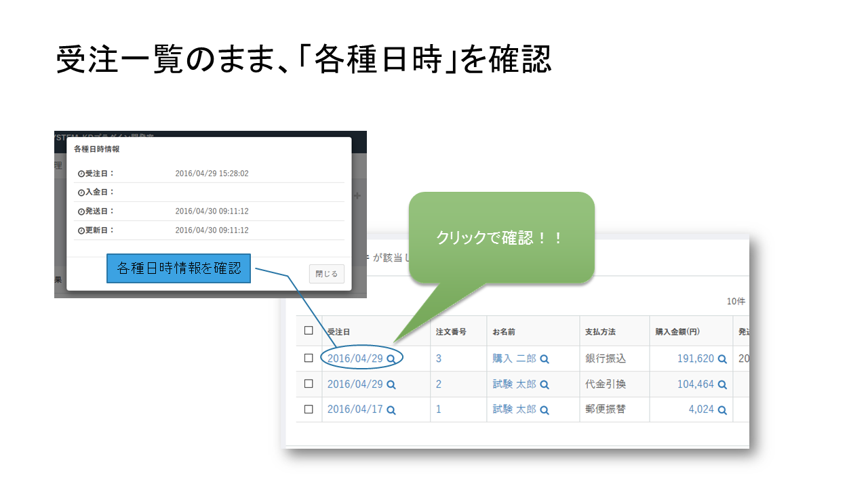The width and height of the screenshot is (868, 488).
Task: Click clock icon beside 更新日 in dialog
Action: click(x=81, y=230)
